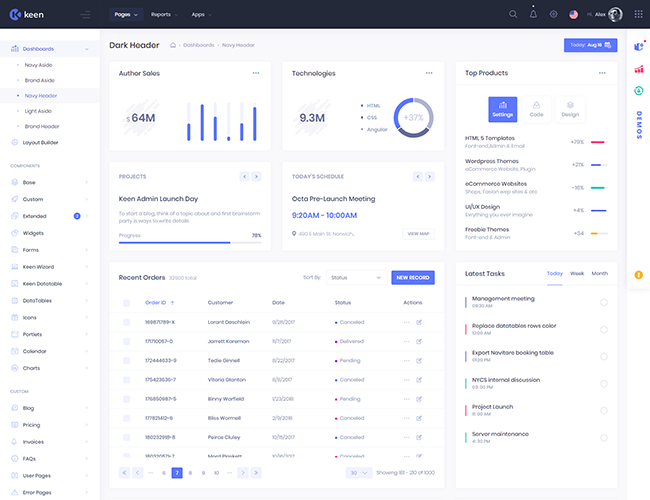
Task: Click the New Record button
Action: (x=412, y=277)
